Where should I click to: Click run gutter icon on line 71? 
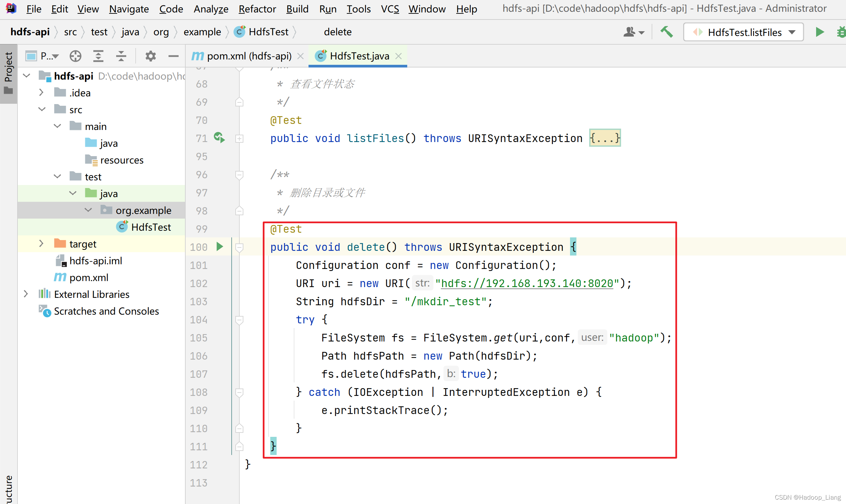[x=219, y=138]
